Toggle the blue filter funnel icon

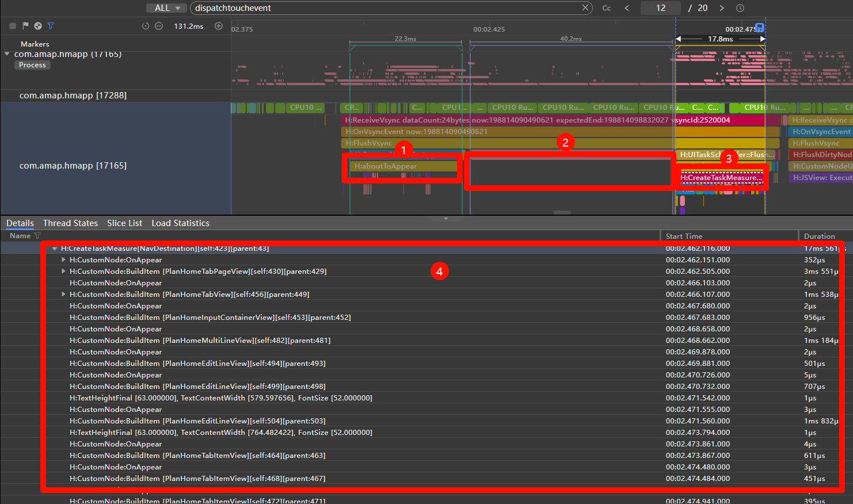(51, 26)
